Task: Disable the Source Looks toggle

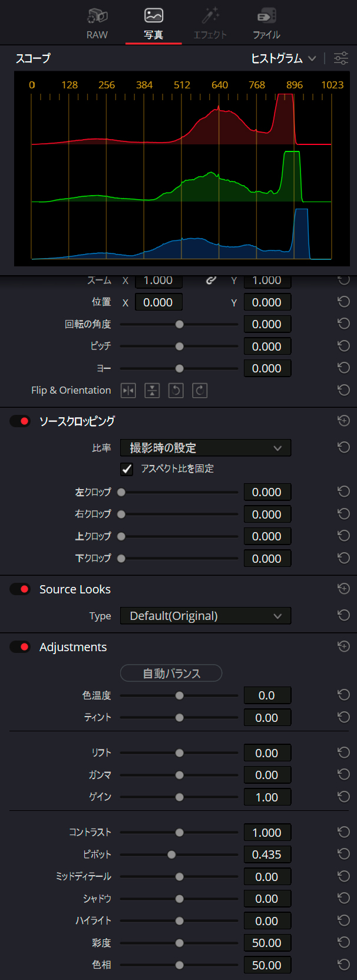Action: click(20, 589)
